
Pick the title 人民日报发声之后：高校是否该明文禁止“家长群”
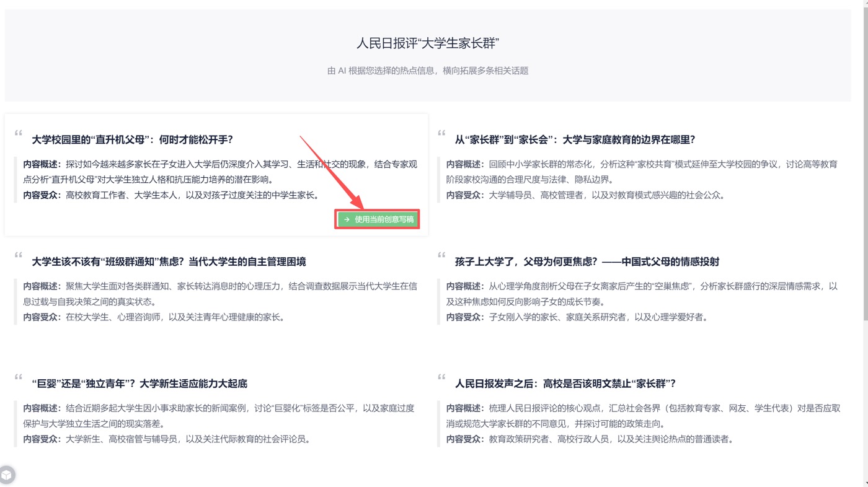point(565,384)
